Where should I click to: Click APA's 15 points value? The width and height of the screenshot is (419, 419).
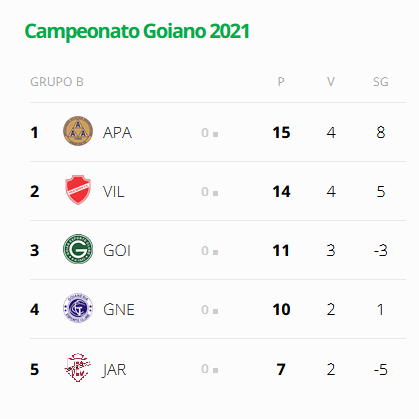[281, 133]
